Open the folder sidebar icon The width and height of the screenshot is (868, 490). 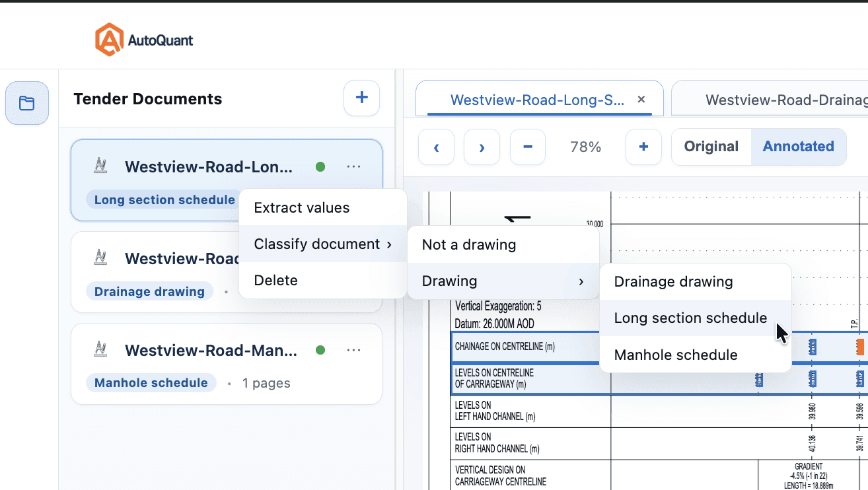[27, 103]
